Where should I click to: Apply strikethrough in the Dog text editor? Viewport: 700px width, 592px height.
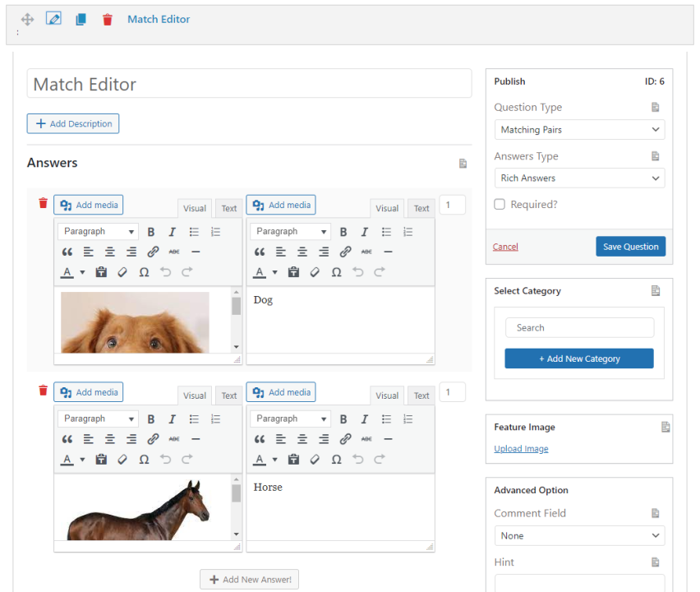pos(366,252)
